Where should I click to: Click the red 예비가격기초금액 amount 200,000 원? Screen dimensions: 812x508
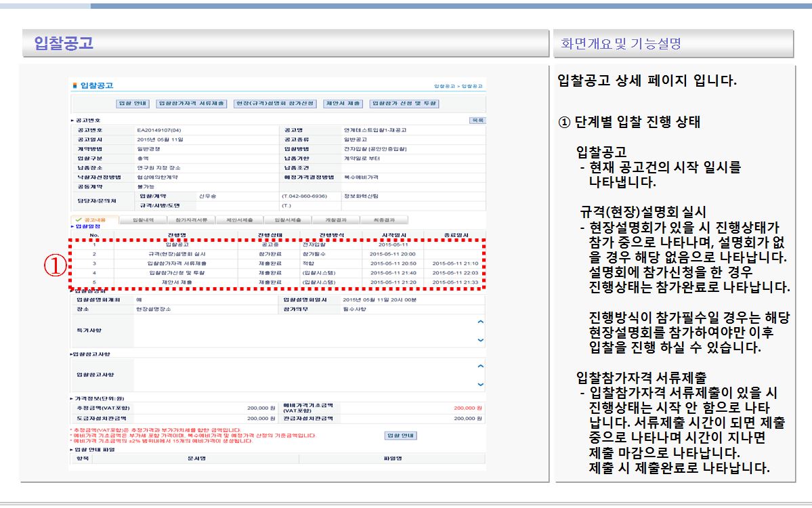pos(467,408)
